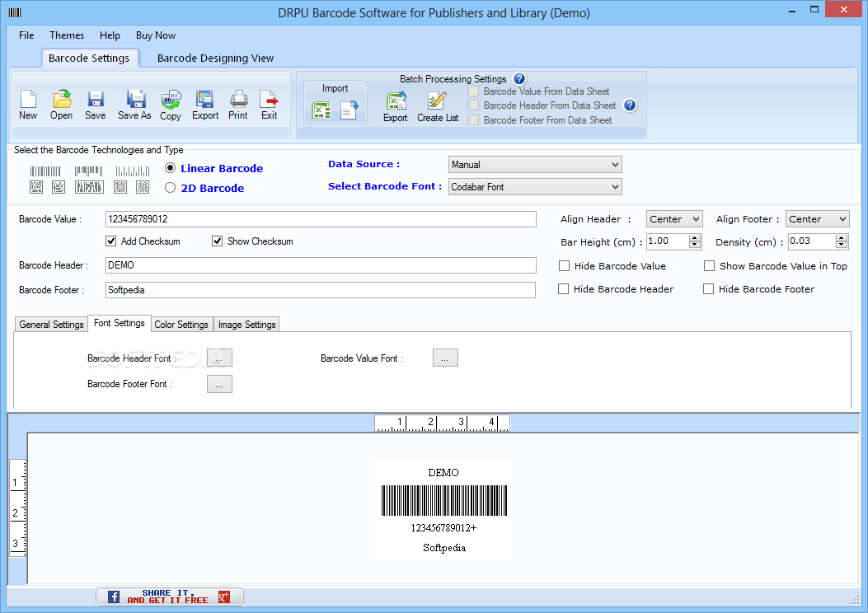Screen dimensions: 868x613
Task: Select the Barcode Settings tab
Action: click(x=89, y=58)
